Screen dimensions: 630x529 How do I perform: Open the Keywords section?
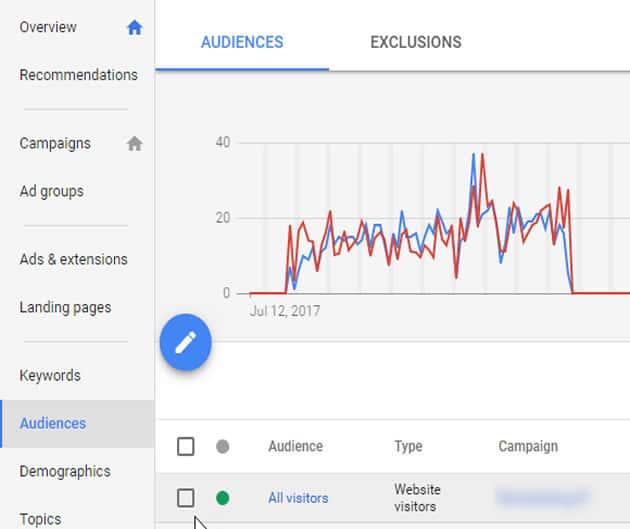click(50, 375)
